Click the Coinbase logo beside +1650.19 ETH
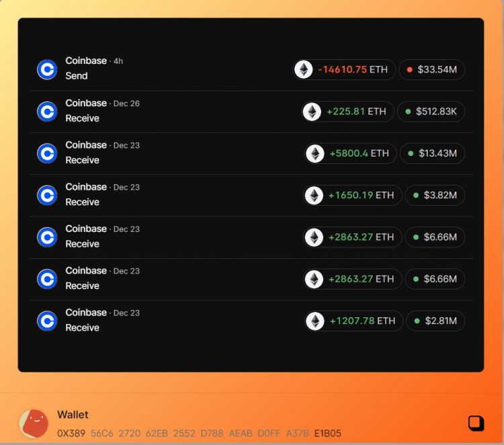 (47, 195)
